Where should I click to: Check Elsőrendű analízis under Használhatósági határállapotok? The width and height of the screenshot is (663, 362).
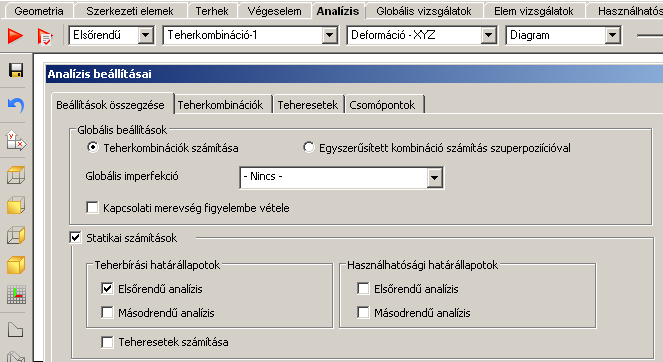tap(363, 289)
